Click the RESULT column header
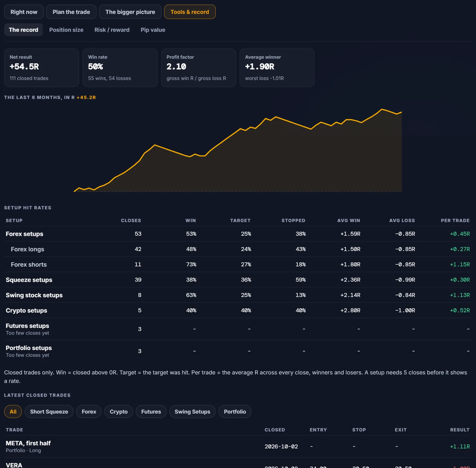 [x=460, y=430]
